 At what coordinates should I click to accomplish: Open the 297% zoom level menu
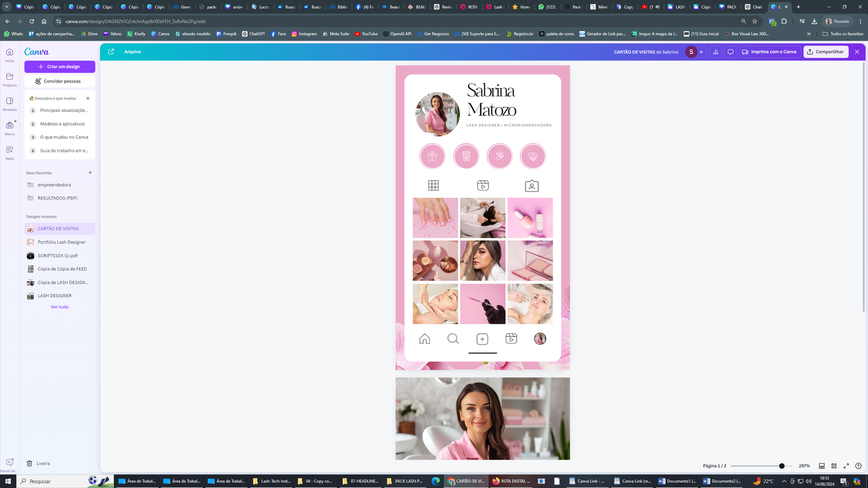[804, 466]
